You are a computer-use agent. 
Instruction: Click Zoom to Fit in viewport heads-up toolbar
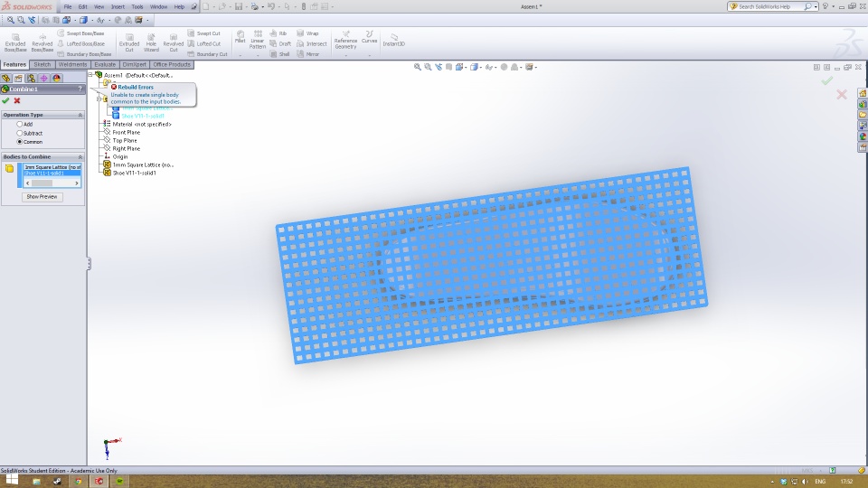pos(418,67)
